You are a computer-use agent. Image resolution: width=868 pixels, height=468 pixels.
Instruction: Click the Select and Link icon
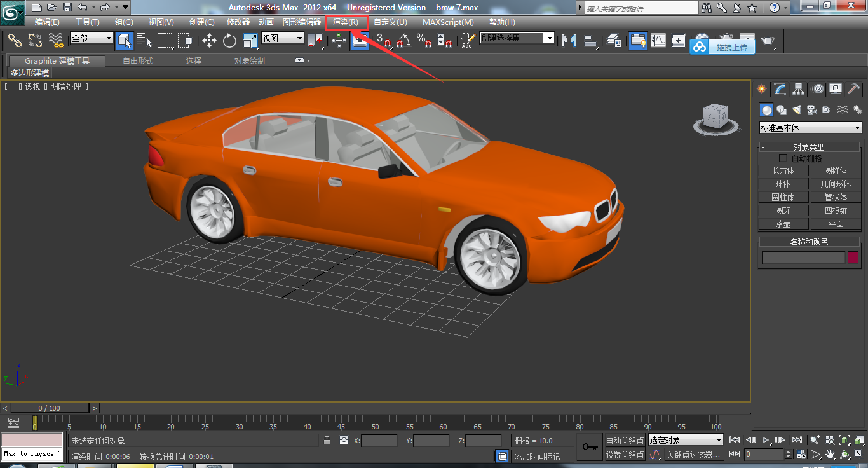tap(15, 41)
